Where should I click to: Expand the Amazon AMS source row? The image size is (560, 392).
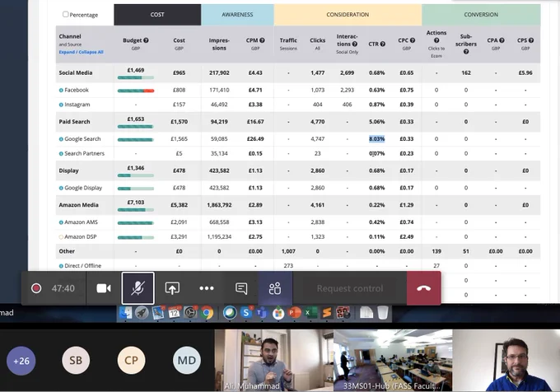point(61,222)
